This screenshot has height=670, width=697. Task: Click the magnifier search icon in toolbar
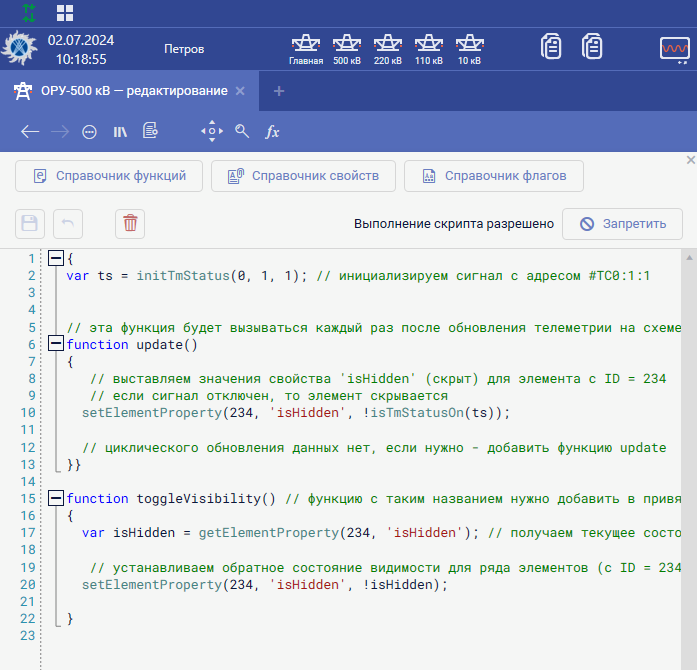pos(242,131)
